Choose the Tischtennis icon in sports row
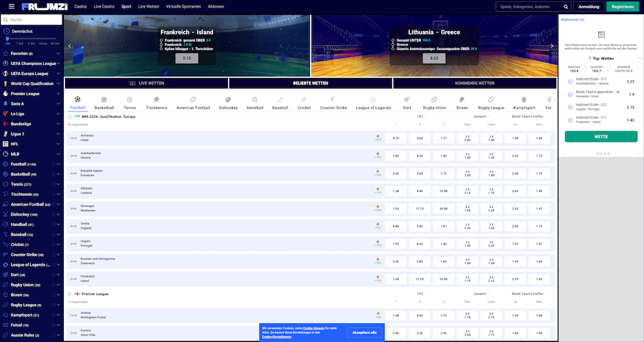 [156, 100]
